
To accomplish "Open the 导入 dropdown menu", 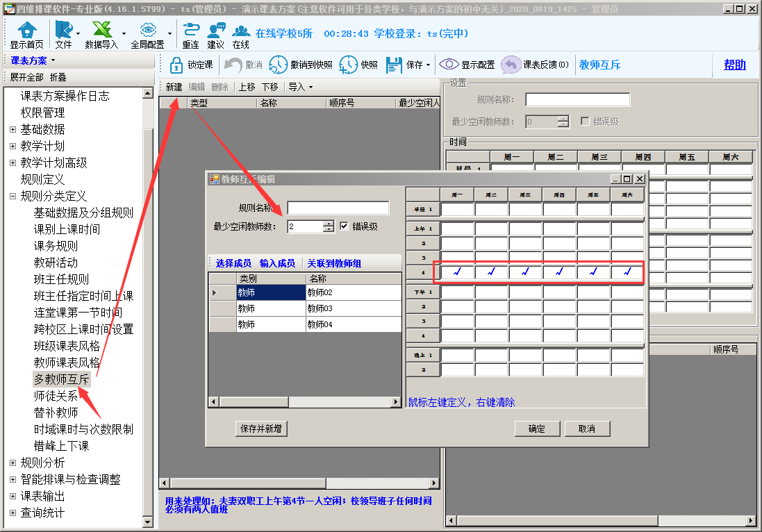I will (x=300, y=87).
